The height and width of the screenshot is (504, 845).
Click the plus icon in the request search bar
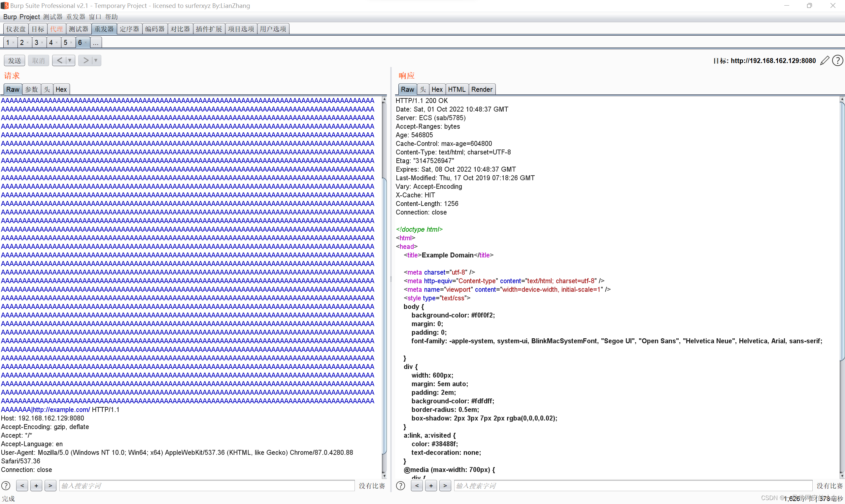pyautogui.click(x=36, y=485)
